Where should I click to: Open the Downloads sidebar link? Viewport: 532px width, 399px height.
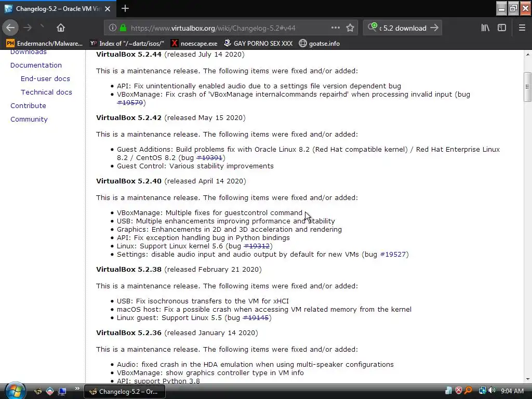[29, 52]
